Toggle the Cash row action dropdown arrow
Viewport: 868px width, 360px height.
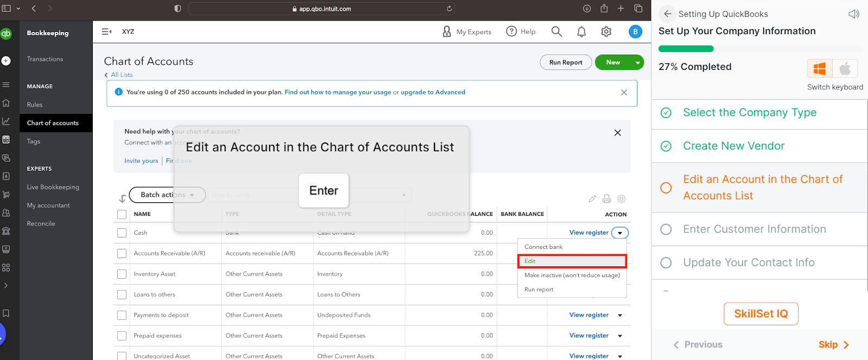tap(620, 233)
